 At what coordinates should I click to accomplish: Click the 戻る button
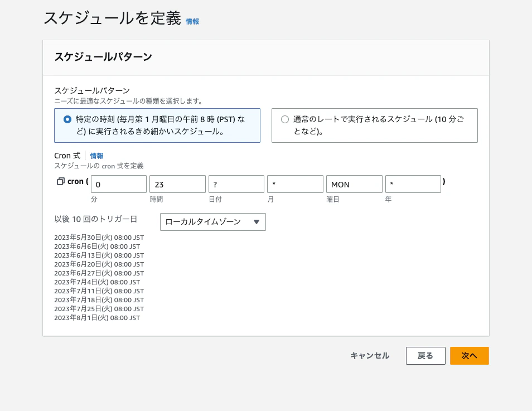(x=425, y=356)
